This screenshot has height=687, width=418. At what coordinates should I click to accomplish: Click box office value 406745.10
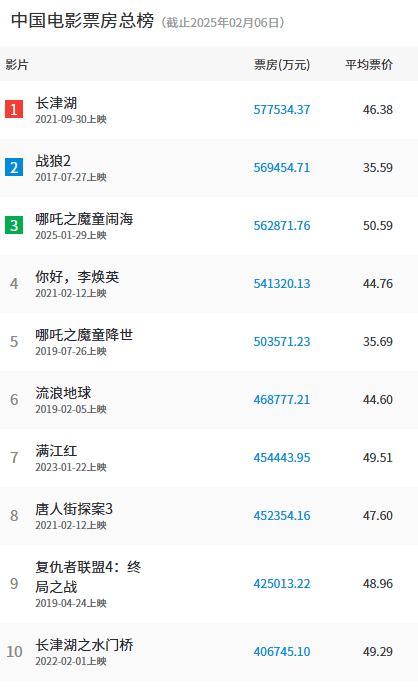click(282, 652)
